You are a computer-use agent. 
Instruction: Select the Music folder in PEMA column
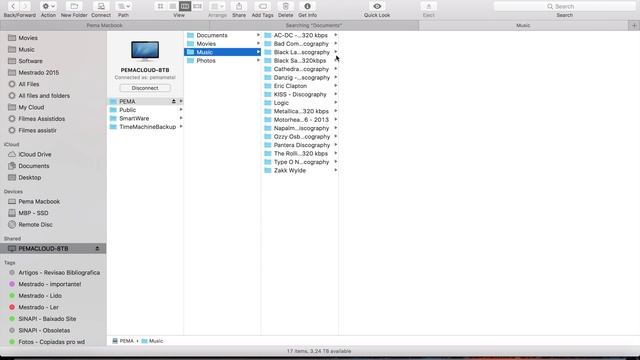tap(222, 52)
